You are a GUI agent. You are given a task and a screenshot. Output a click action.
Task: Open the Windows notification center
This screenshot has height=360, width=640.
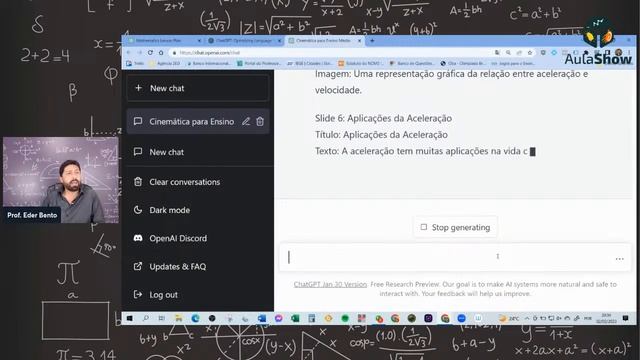(x=625, y=318)
